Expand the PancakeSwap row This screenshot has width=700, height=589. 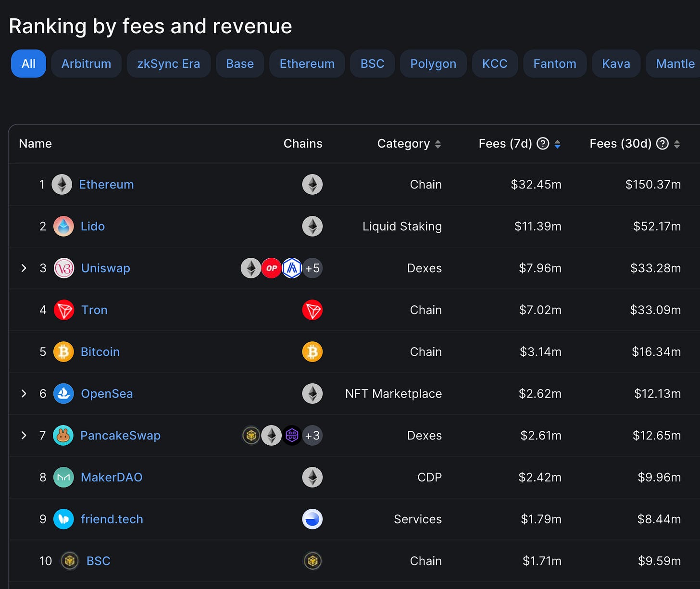(24, 436)
